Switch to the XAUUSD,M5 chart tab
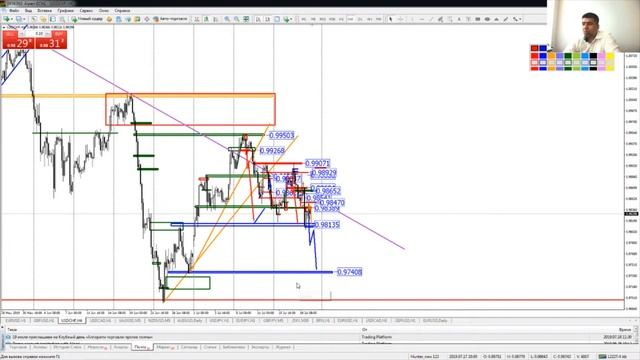 [130, 321]
